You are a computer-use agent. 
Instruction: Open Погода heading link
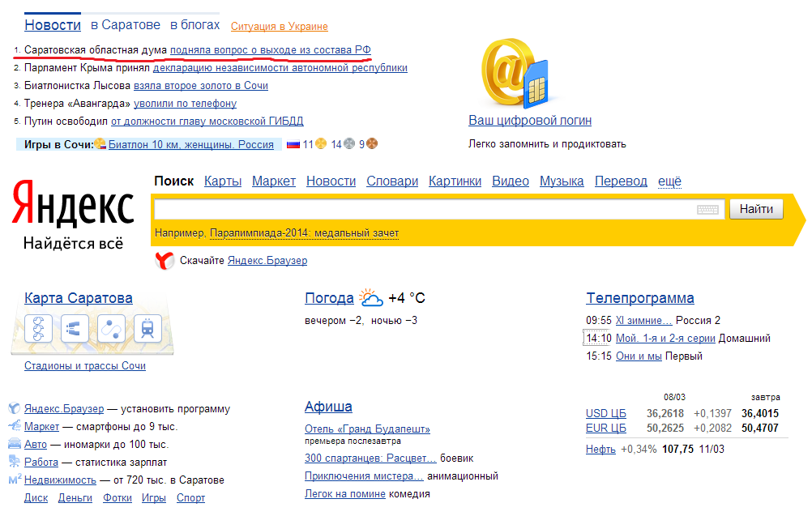pyautogui.click(x=329, y=298)
